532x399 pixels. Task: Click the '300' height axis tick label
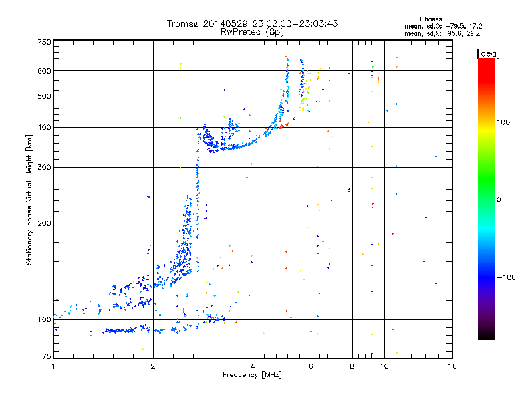(44, 168)
